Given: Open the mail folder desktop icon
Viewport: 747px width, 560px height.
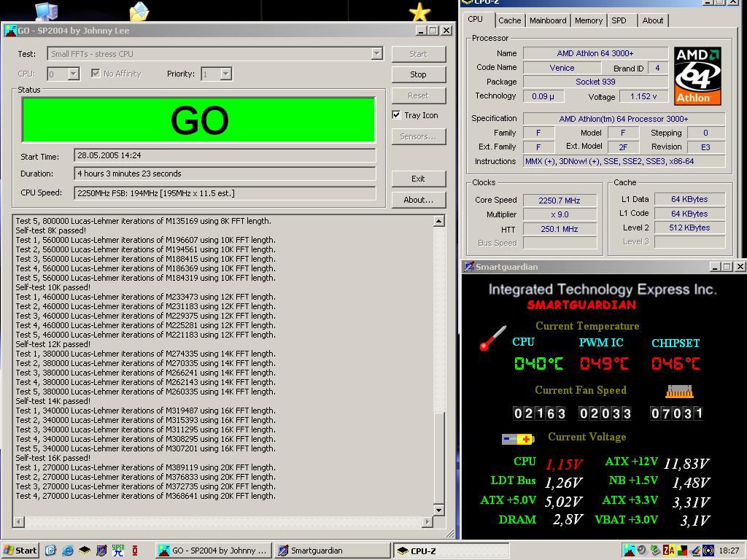Looking at the screenshot, I should tap(139, 11).
